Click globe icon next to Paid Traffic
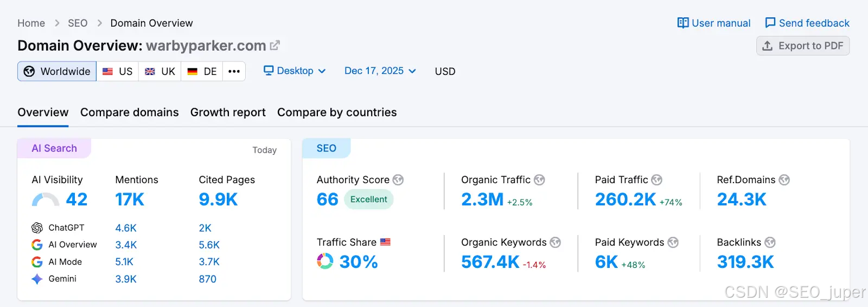Screen dimensions: 868x307 point(657,180)
